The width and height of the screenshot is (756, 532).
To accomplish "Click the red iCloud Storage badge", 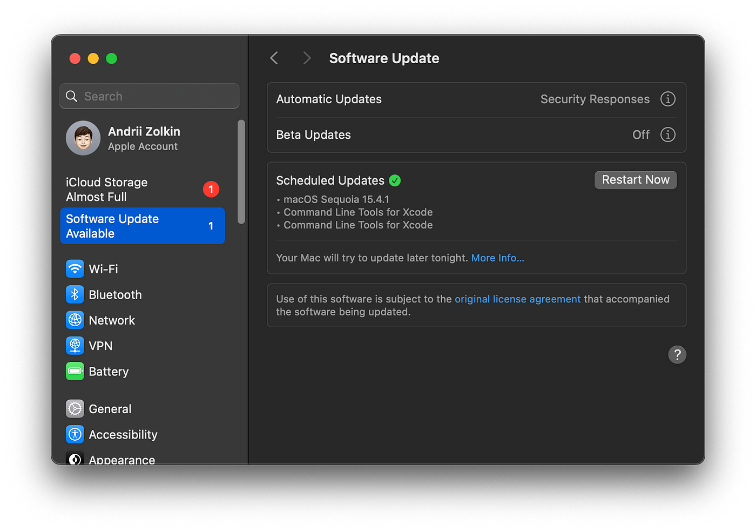I will tap(211, 189).
